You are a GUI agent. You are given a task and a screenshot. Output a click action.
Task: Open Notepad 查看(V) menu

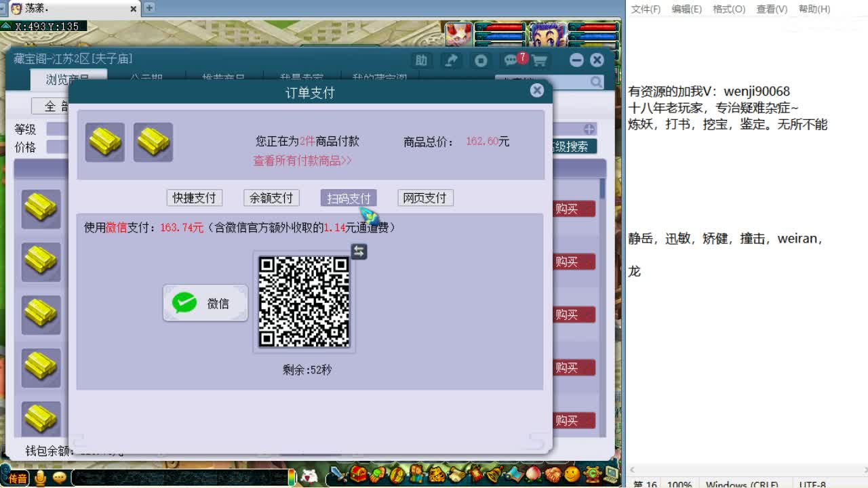coord(772,9)
